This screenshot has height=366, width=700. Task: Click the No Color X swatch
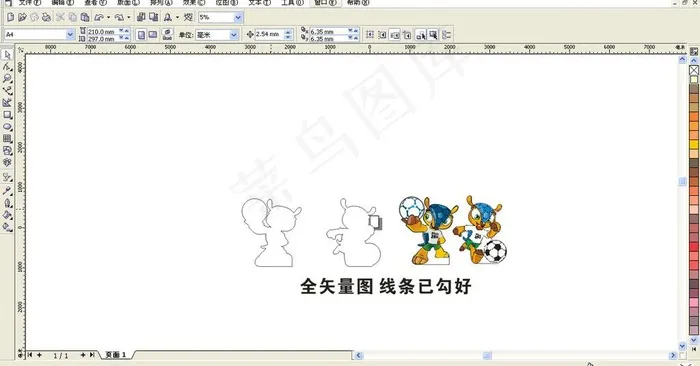point(694,70)
